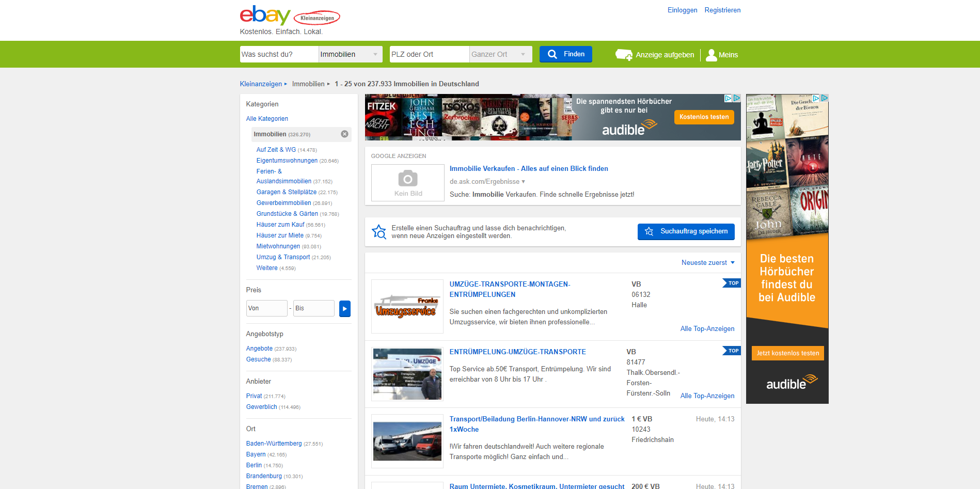Click Alle Top-Anzeigen link in Entrümpelung listing
This screenshot has width=980, height=489.
[x=707, y=396]
